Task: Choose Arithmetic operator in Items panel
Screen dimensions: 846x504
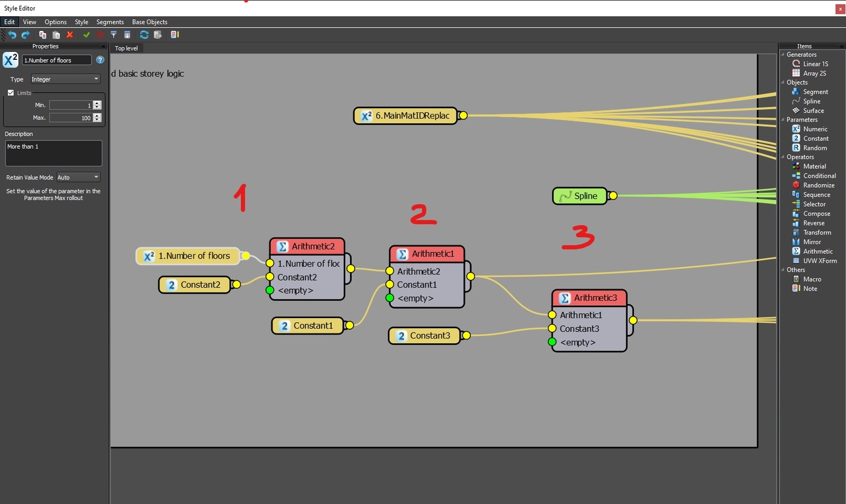Action: [x=812, y=251]
